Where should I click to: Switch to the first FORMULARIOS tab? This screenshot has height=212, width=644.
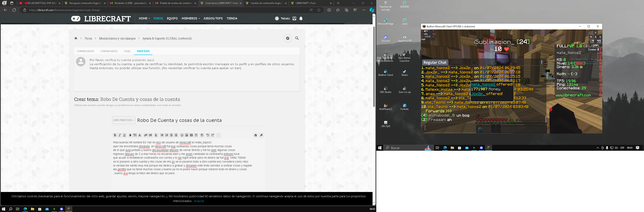85,51
